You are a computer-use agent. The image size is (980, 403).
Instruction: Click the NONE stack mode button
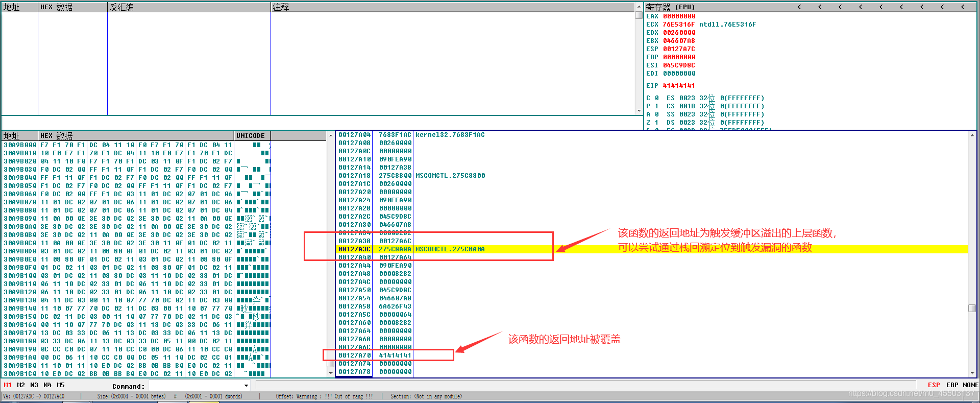(970, 385)
